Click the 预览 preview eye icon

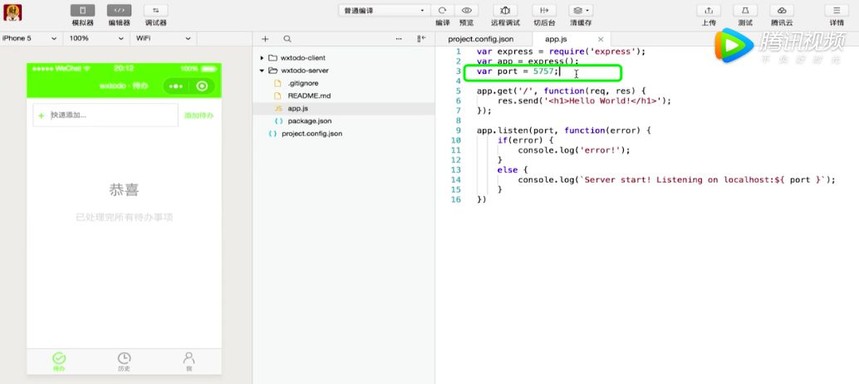point(466,10)
